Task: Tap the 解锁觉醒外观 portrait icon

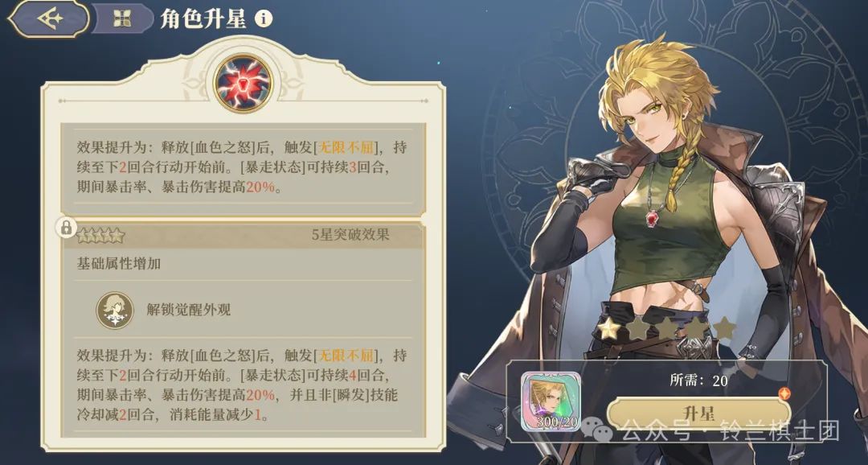Action: coord(115,311)
